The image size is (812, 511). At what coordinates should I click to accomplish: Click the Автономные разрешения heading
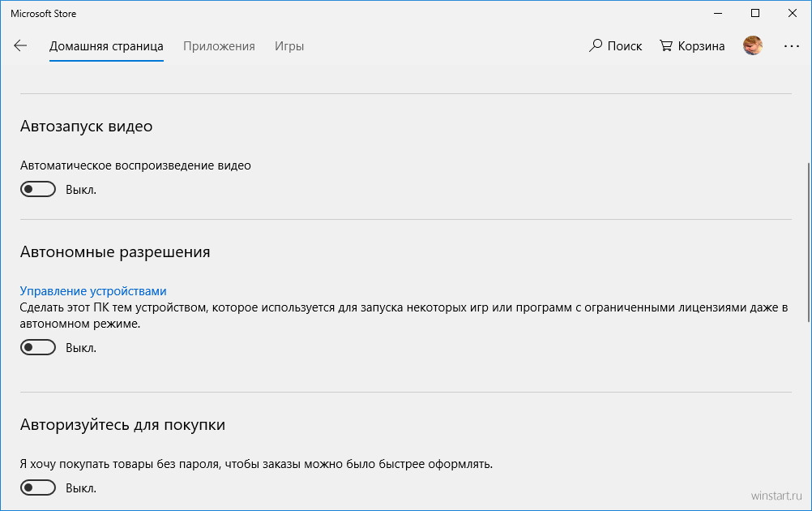click(115, 252)
